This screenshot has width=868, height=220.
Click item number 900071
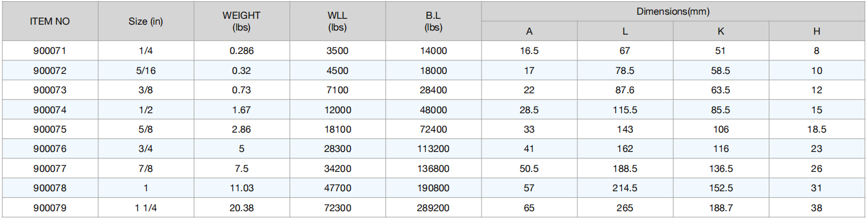point(50,51)
